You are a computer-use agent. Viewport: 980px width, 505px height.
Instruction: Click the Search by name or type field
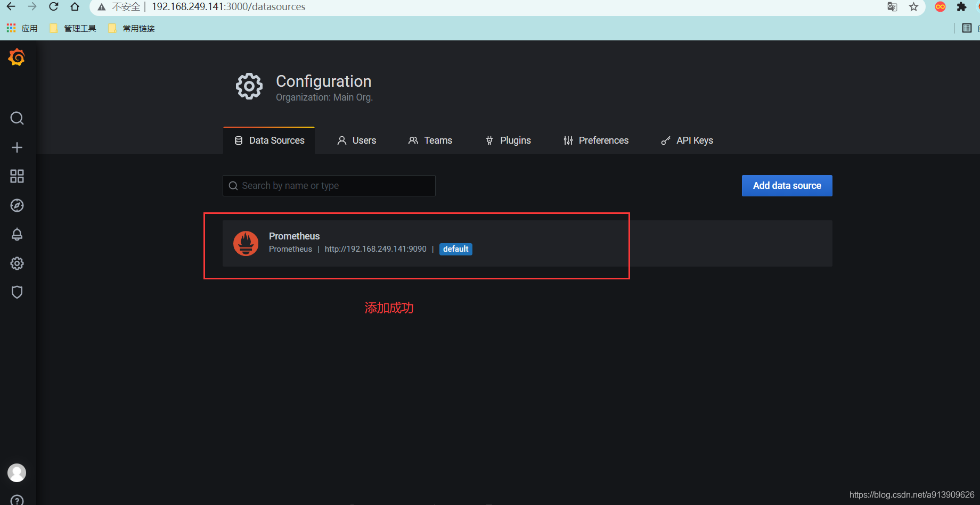tap(329, 186)
